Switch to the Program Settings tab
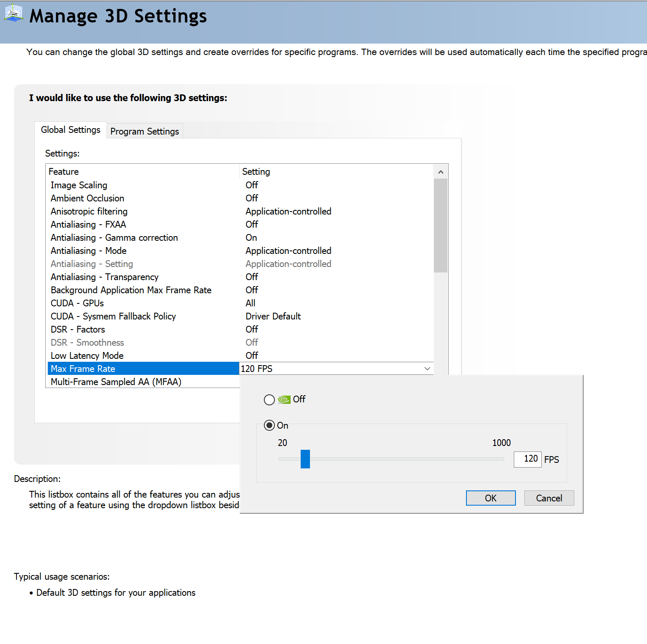Viewport: 647px width, 644px height. (x=145, y=132)
